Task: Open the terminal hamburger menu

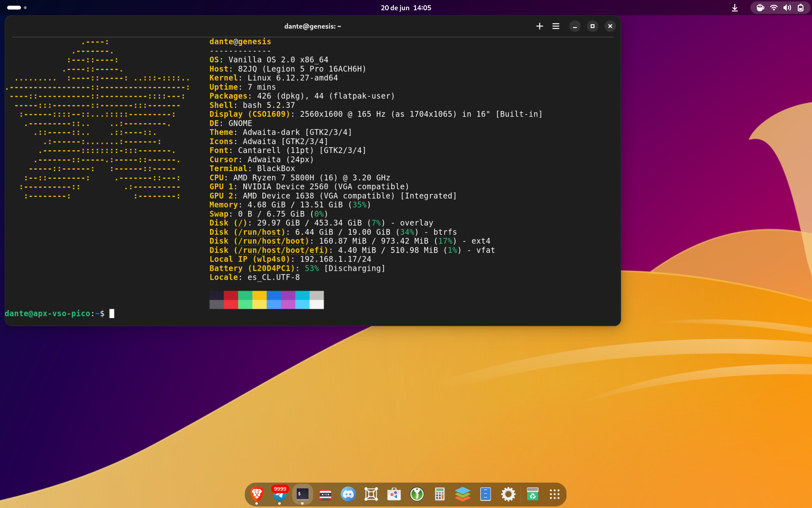Action: 556,26
